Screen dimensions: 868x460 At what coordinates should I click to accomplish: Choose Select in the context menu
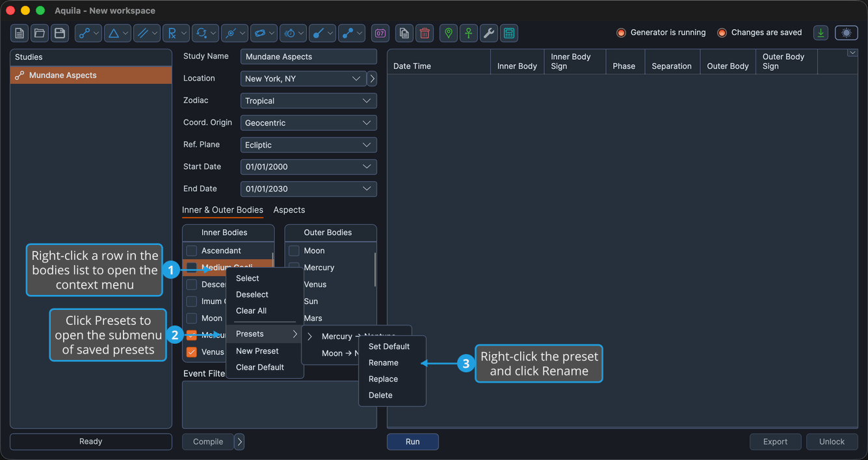coord(265,278)
